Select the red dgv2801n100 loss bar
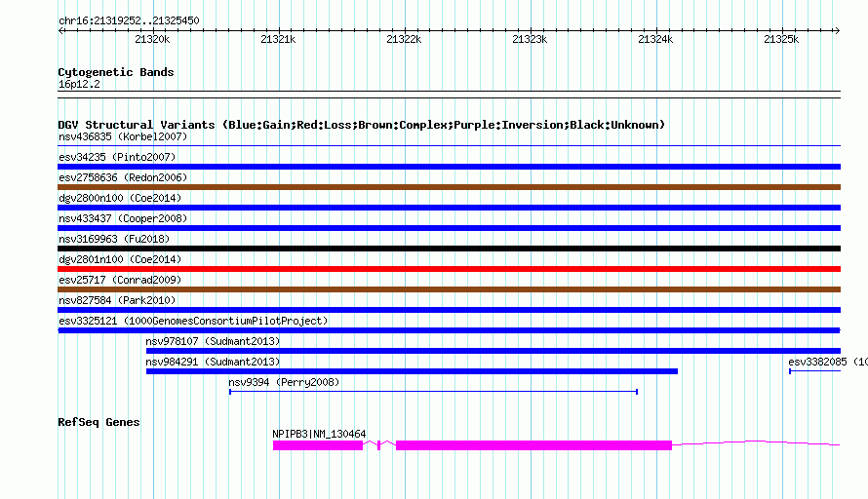The width and height of the screenshot is (868, 499). coord(449,269)
